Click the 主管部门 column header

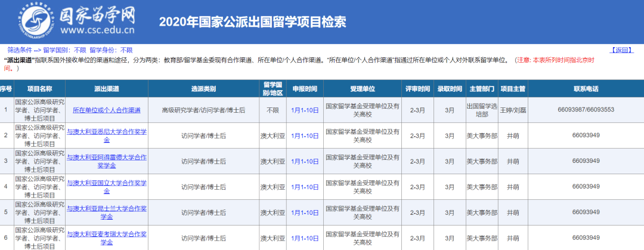pyautogui.click(x=482, y=89)
